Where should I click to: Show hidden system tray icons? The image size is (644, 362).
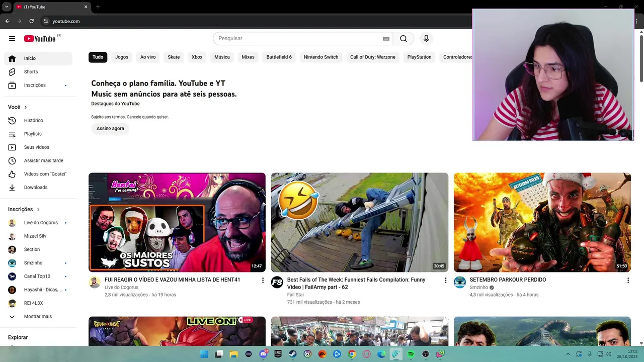click(x=568, y=354)
